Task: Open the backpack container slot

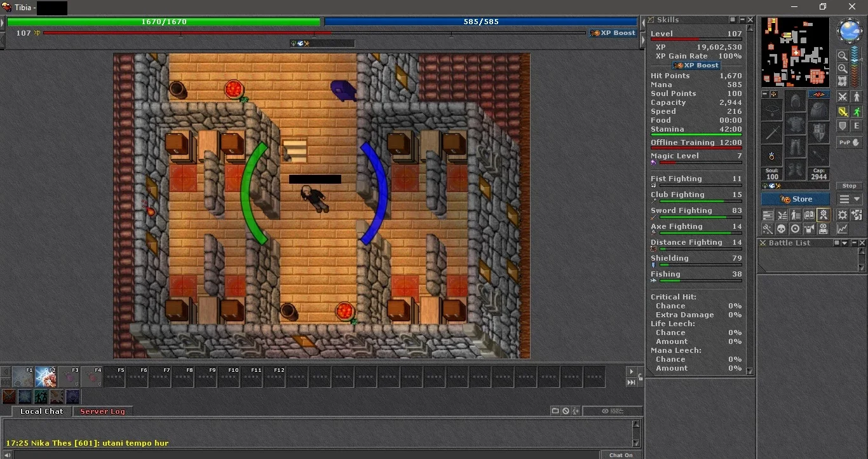Action: tap(819, 109)
